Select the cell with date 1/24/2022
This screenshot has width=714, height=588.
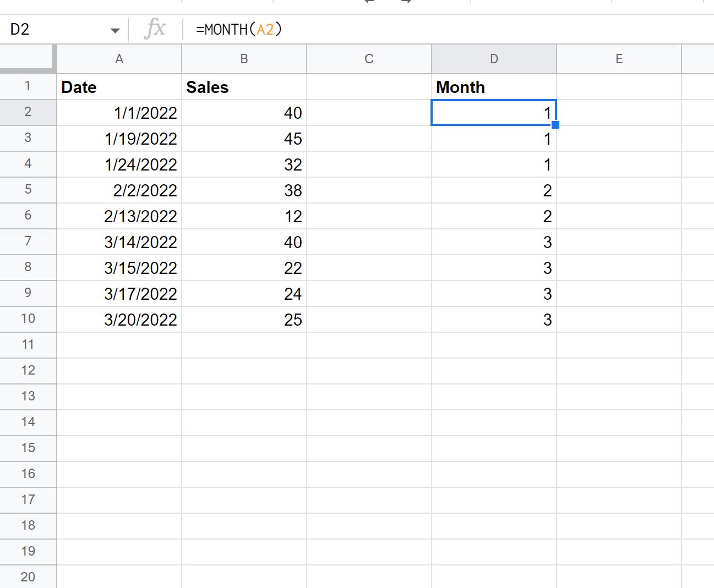pos(119,164)
